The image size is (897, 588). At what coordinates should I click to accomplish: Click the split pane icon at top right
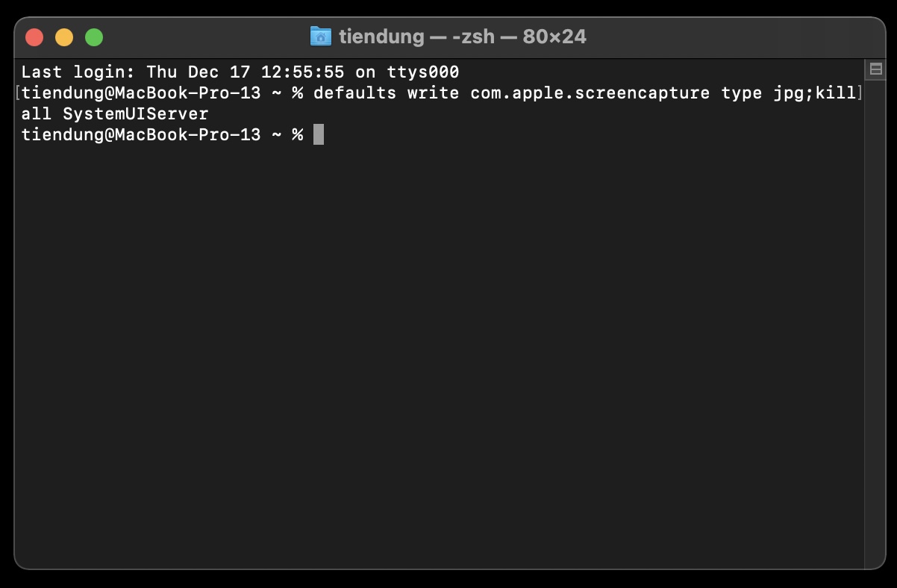coord(875,69)
